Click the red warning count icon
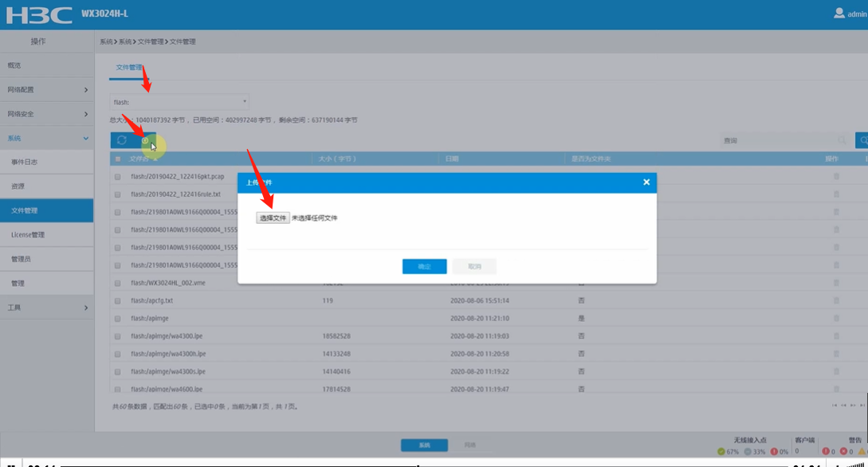Viewport: 868px width, 467px height. point(827,451)
